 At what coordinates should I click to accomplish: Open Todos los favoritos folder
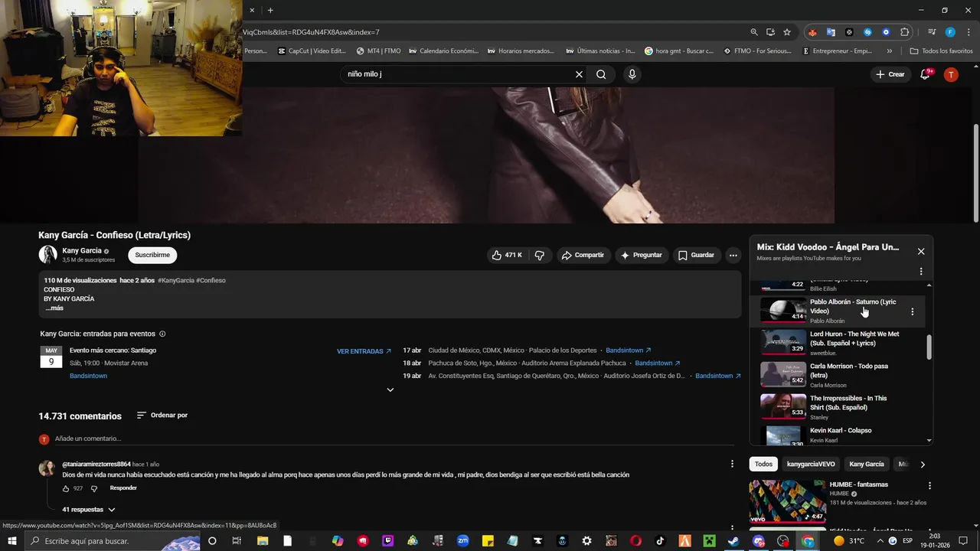point(941,51)
